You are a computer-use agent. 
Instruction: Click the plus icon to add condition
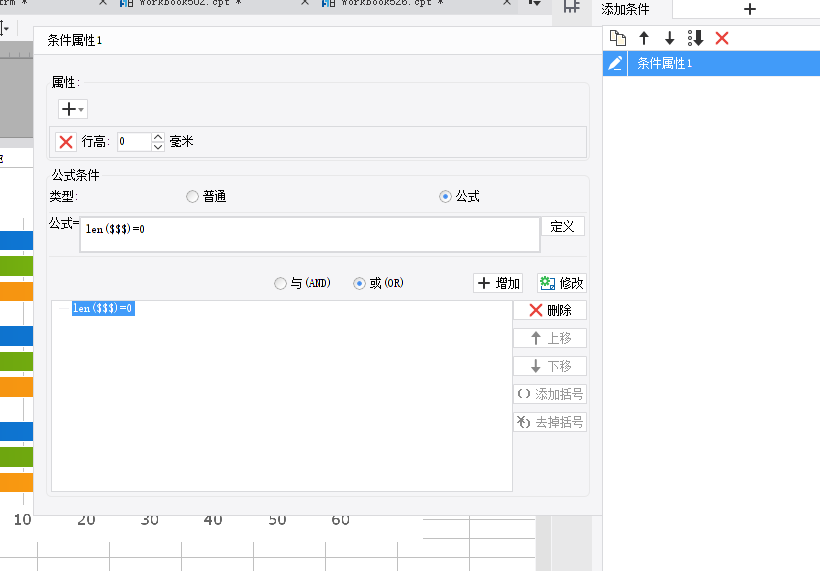click(749, 9)
